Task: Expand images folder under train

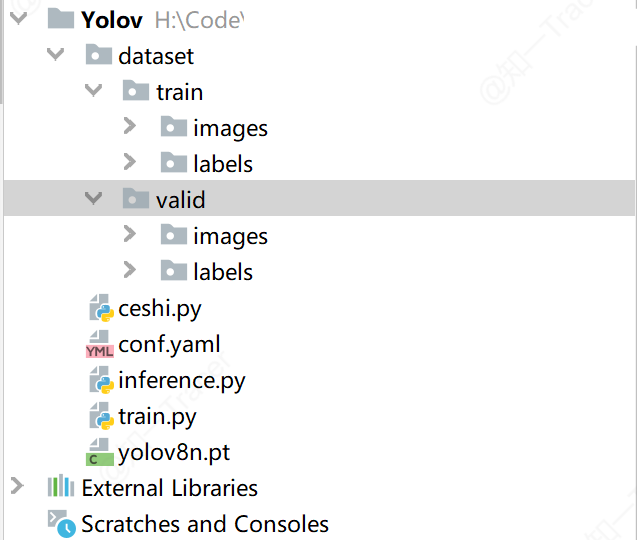Action: click(130, 126)
